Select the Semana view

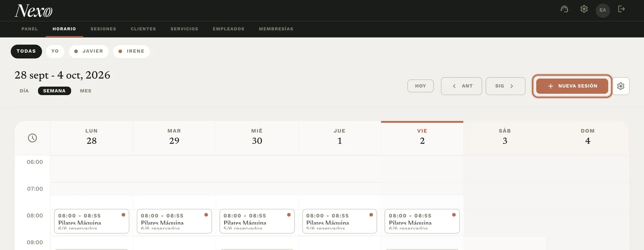pyautogui.click(x=54, y=91)
